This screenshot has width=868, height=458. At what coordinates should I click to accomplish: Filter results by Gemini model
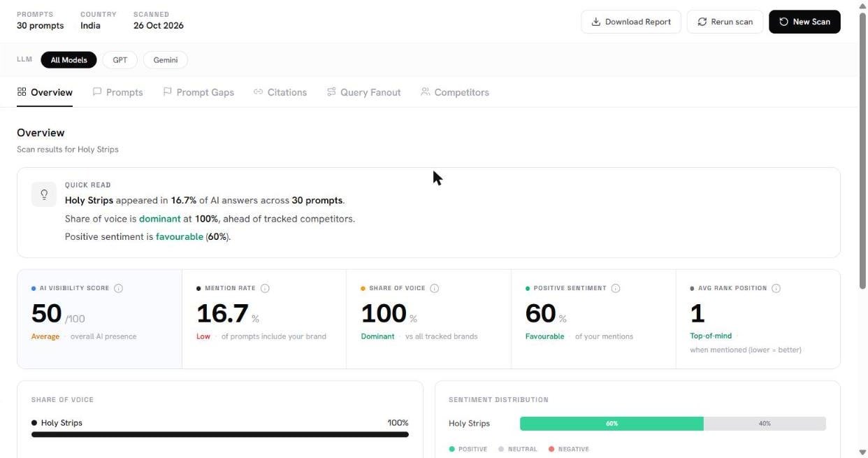click(x=166, y=60)
